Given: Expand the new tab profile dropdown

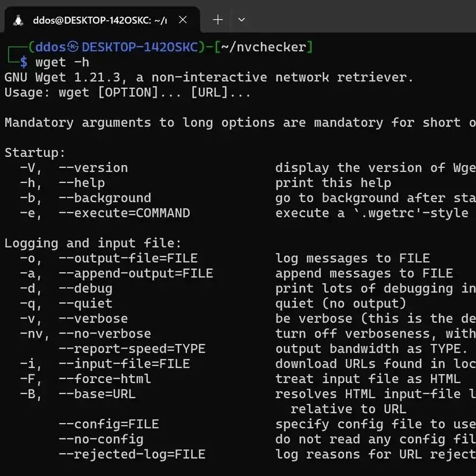Looking at the screenshot, I should [241, 20].
